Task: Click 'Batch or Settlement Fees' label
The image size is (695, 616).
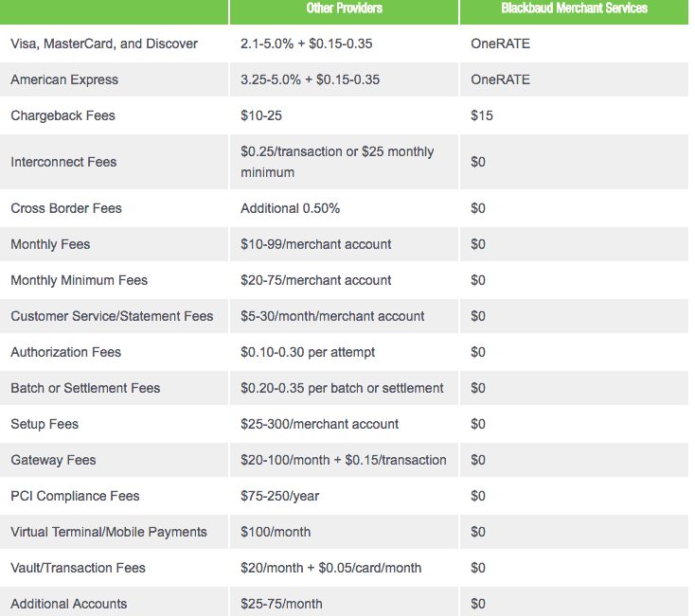Action: click(85, 388)
